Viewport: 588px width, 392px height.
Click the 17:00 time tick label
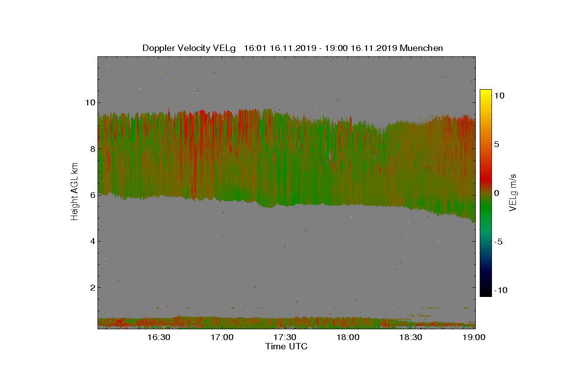(x=222, y=337)
